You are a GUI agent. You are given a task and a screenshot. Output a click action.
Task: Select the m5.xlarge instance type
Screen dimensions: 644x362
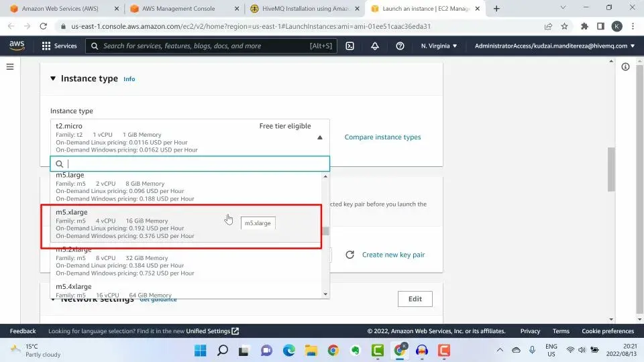tap(186, 224)
